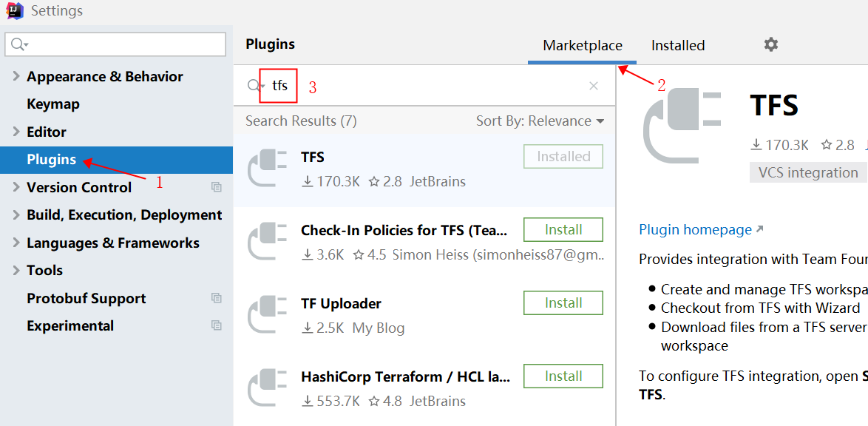Image resolution: width=868 pixels, height=426 pixels.
Task: Switch to the Installed tab
Action: (x=677, y=45)
